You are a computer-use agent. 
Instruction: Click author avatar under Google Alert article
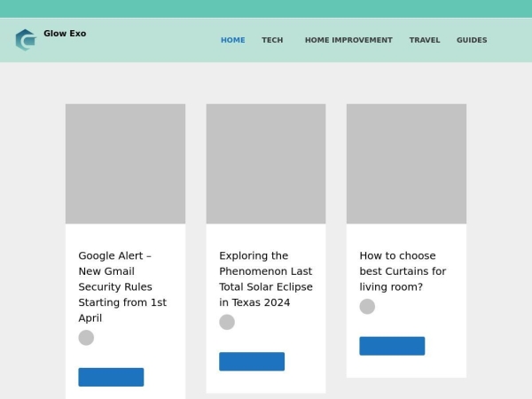pos(86,338)
